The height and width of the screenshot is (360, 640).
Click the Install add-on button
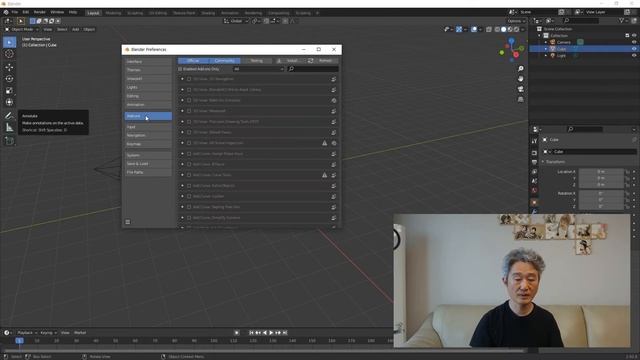point(289,60)
